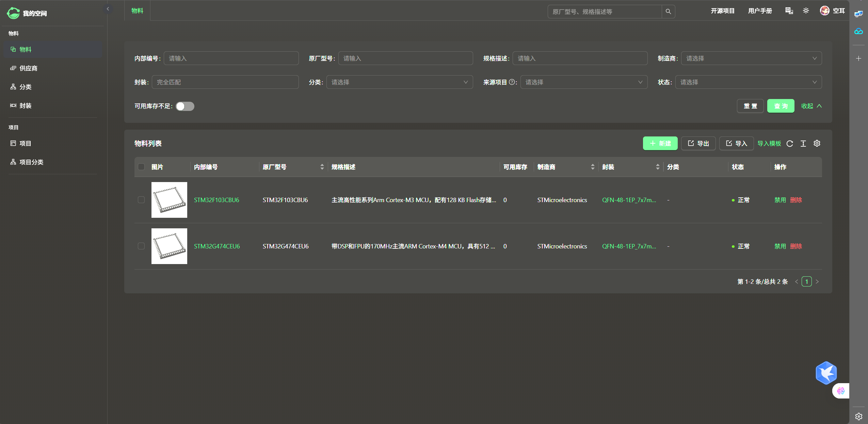Check the STM32F103CBU6 row checkbox
Viewport: 868px width, 424px height.
[141, 200]
